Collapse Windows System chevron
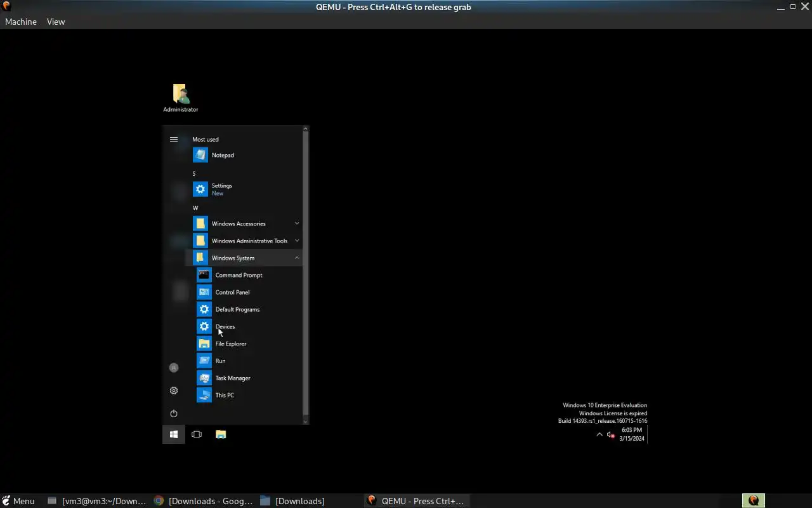The height and width of the screenshot is (508, 812). [297, 258]
